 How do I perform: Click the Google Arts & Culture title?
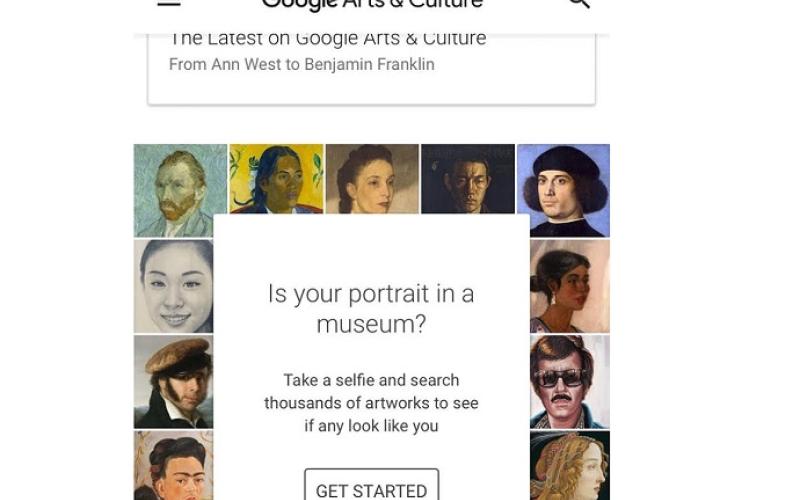pos(372,4)
